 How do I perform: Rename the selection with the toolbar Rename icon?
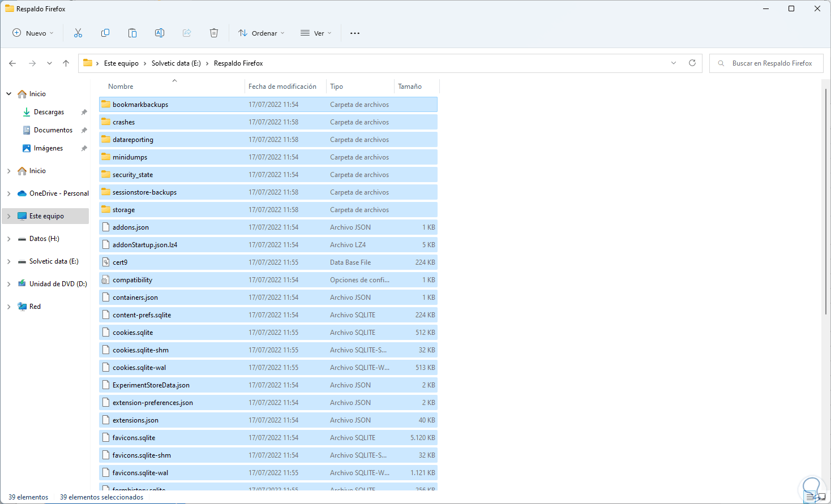click(x=160, y=33)
